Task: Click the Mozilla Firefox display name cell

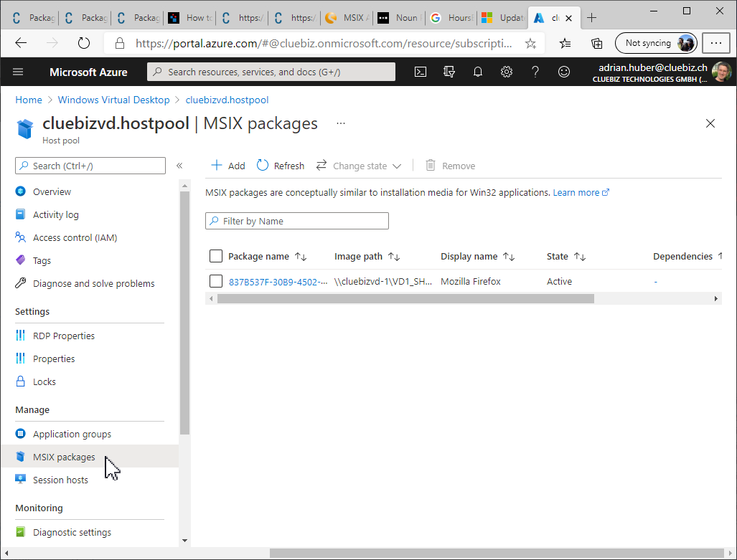Action: click(x=471, y=281)
